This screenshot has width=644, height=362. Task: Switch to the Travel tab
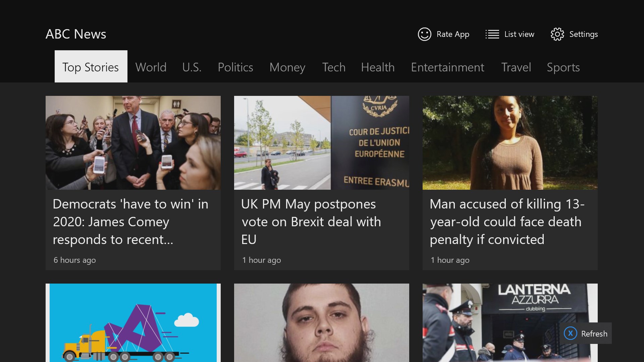(516, 67)
